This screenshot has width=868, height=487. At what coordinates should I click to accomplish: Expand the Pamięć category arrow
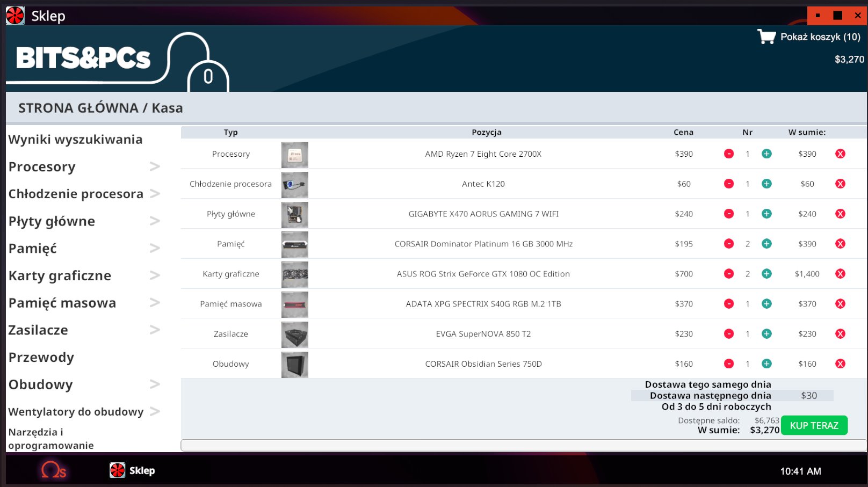pyautogui.click(x=155, y=249)
